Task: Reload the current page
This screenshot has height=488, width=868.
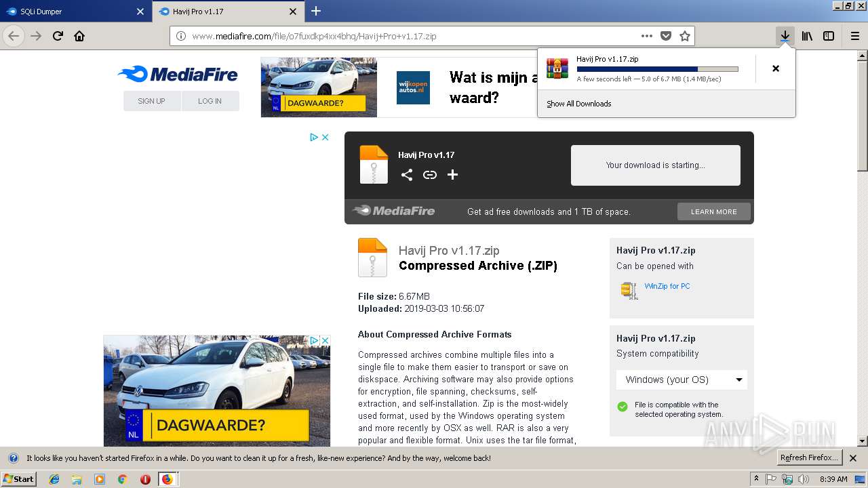Action: tap(58, 36)
